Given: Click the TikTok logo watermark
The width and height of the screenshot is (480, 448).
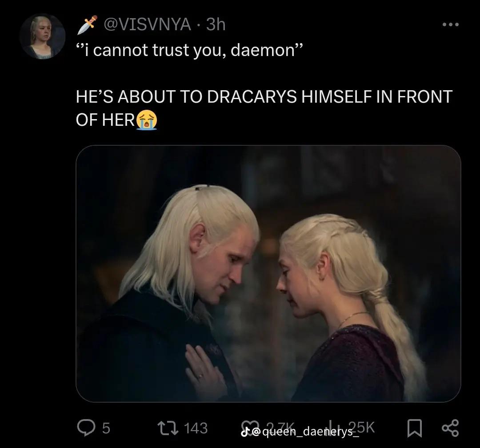Looking at the screenshot, I should point(244,432).
